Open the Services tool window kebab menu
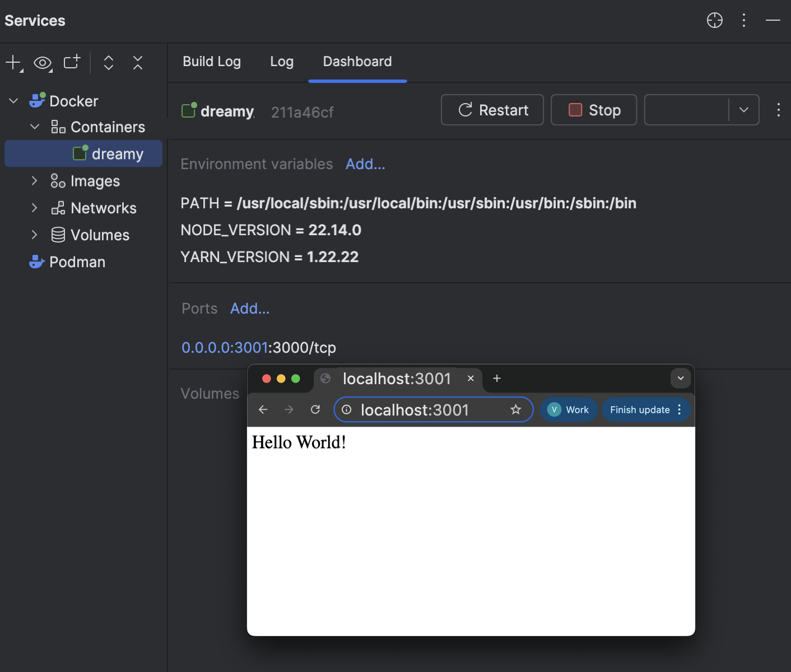Screen dimensions: 791x672 (x=744, y=20)
